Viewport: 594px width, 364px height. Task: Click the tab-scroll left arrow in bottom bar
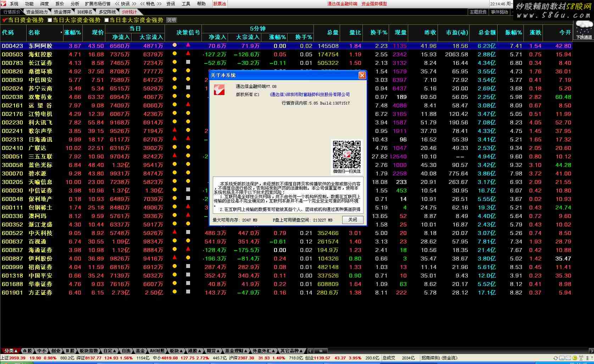click(x=311, y=351)
